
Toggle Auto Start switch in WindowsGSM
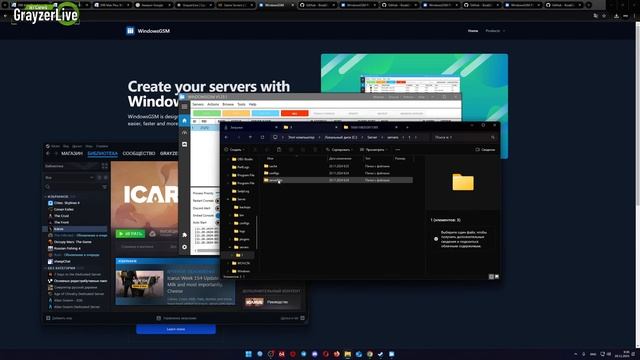pyautogui.click(x=217, y=223)
